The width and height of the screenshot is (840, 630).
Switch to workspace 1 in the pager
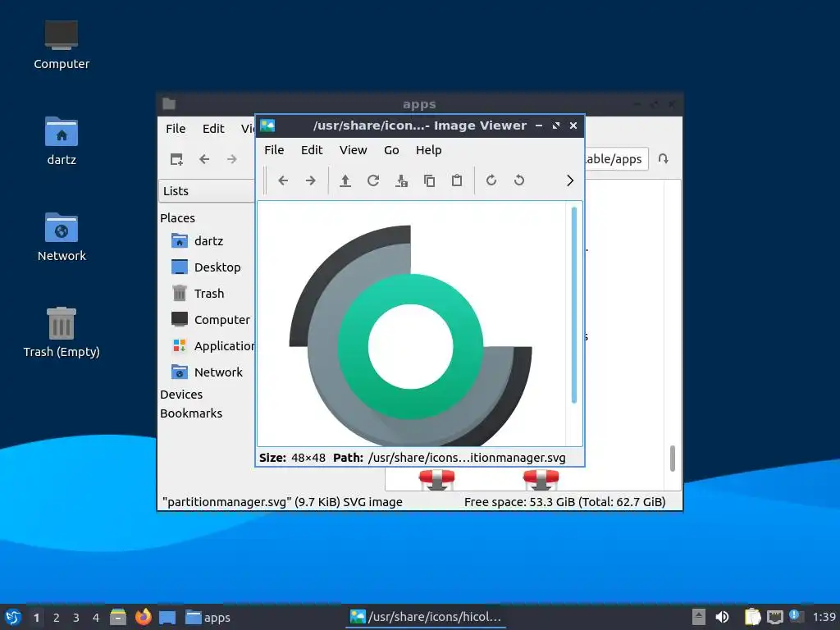coord(36,618)
